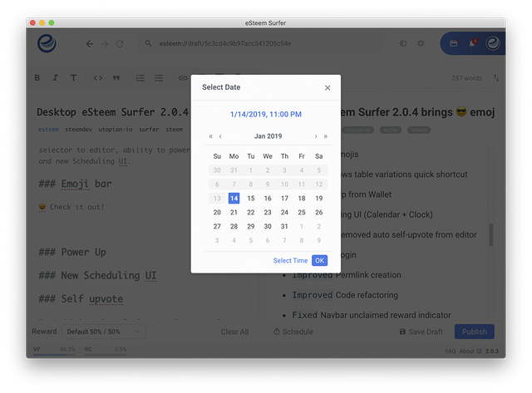The width and height of the screenshot is (532, 393).
Task: Select January 21 in calendar
Action: [234, 212]
